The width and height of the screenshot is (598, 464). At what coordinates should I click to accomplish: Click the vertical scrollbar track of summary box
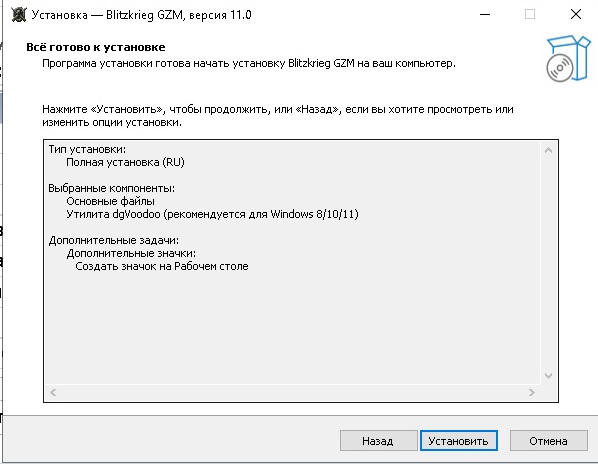(548, 263)
